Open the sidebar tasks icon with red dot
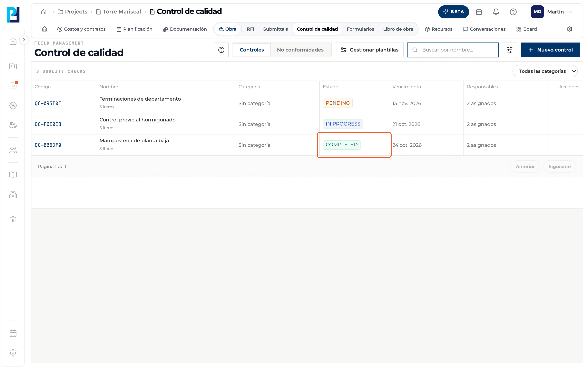588x368 pixels. click(x=13, y=86)
